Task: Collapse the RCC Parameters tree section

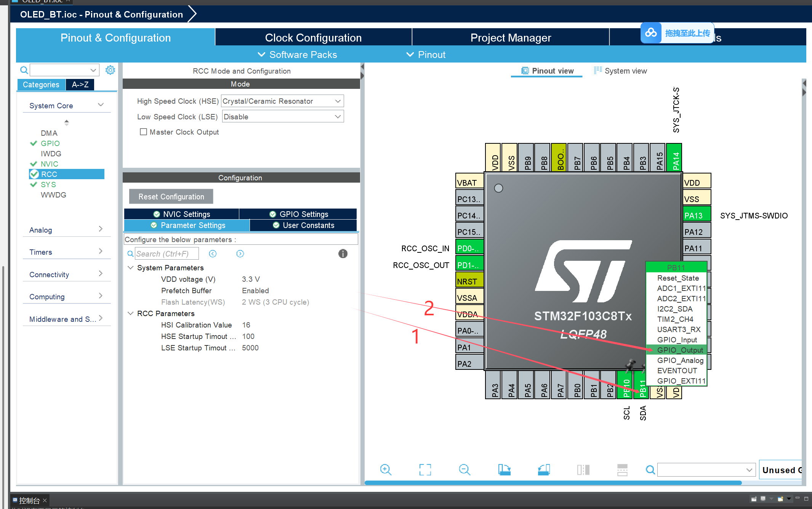Action: (x=130, y=313)
